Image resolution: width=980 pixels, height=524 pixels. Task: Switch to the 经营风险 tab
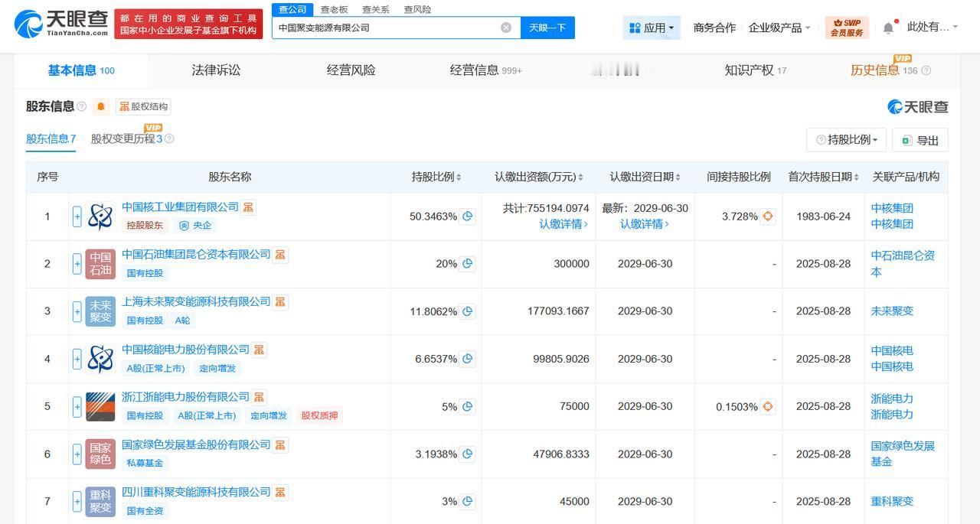(351, 70)
